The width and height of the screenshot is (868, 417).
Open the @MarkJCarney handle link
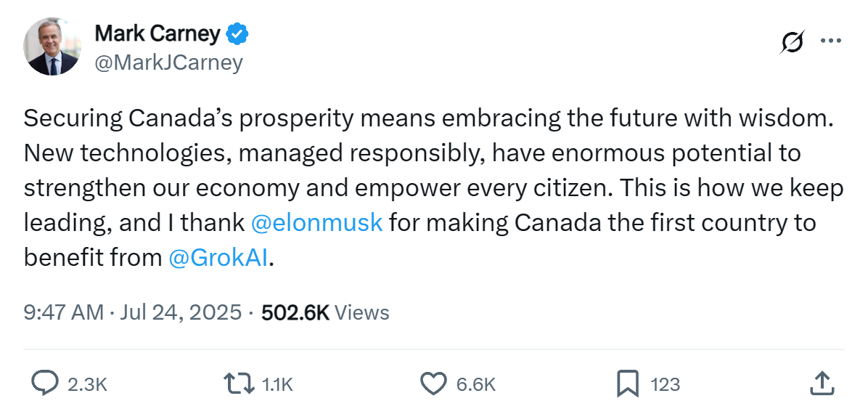coord(168,63)
